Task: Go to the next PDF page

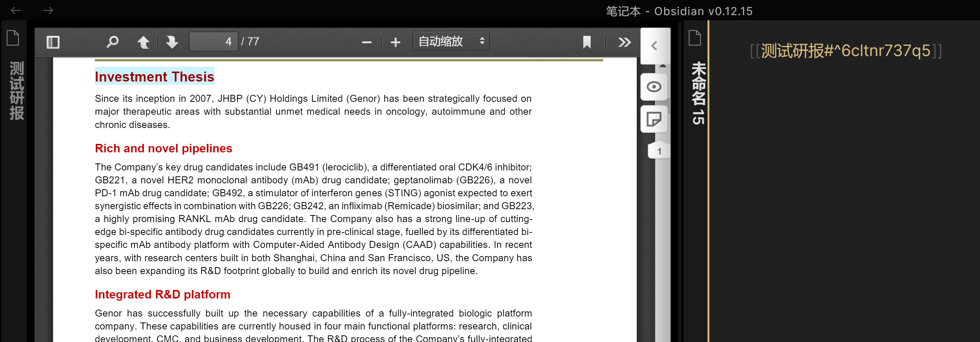Action: point(171,42)
